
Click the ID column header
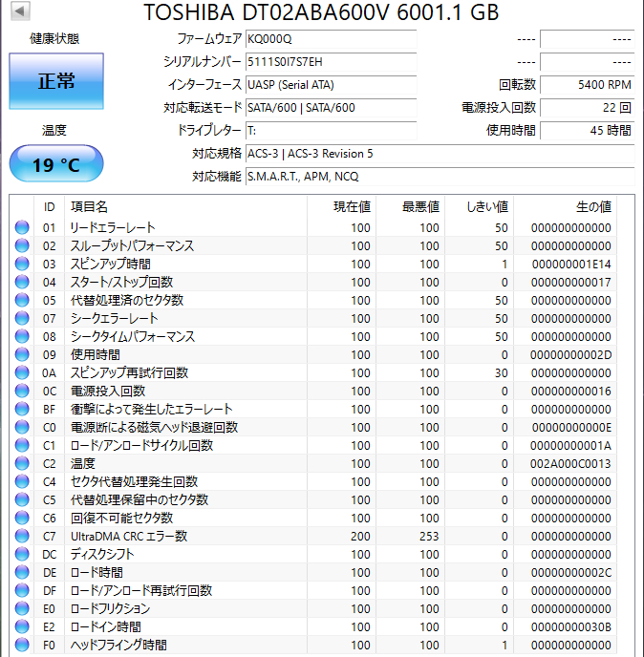click(49, 207)
